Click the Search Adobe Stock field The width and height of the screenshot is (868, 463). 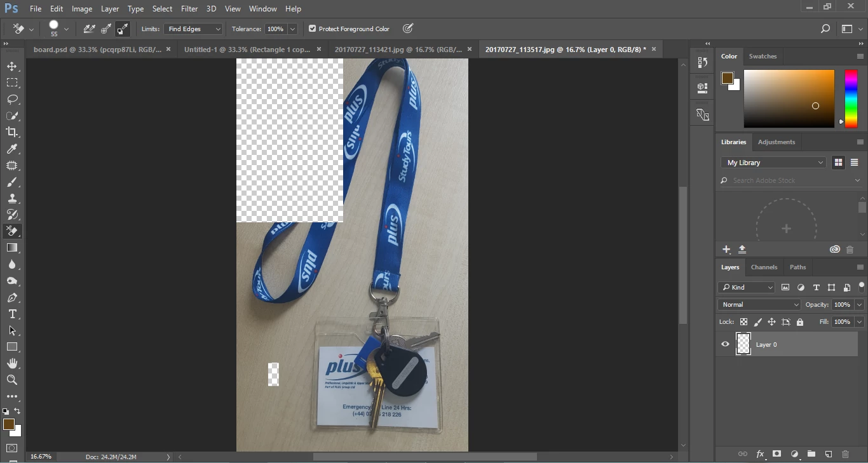coord(791,180)
